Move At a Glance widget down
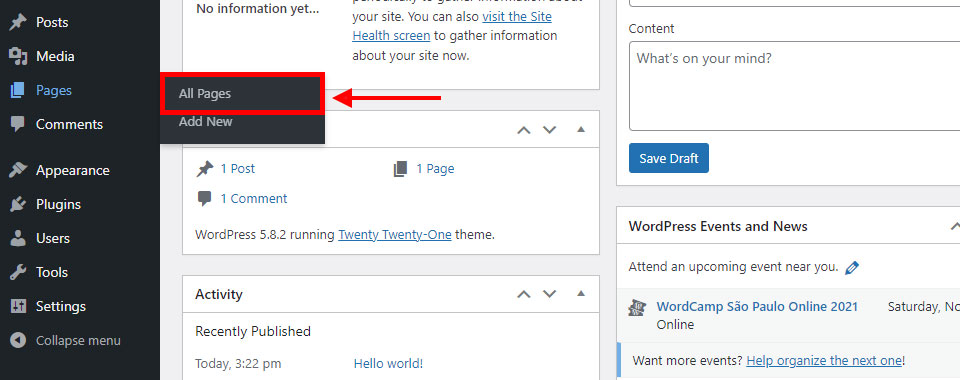The width and height of the screenshot is (960, 380). pos(549,130)
